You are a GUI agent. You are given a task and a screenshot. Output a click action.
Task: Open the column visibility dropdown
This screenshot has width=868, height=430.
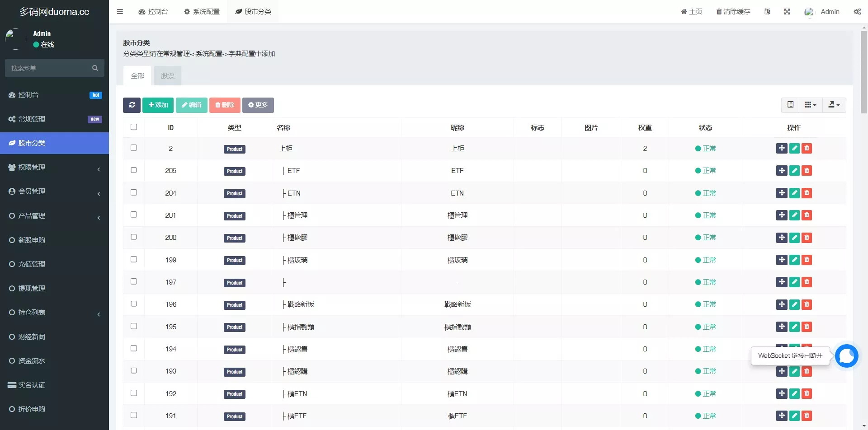click(811, 105)
